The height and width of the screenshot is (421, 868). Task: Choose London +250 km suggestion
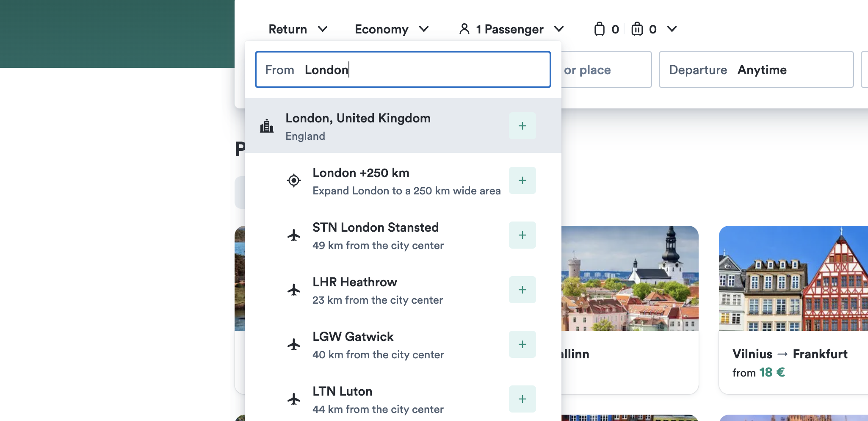click(x=403, y=180)
